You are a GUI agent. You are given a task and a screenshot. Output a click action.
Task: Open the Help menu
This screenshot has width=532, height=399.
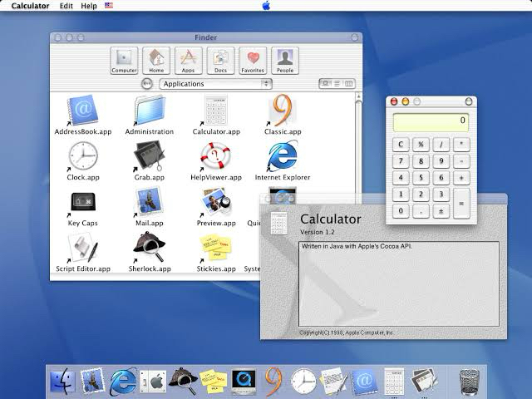pos(88,6)
